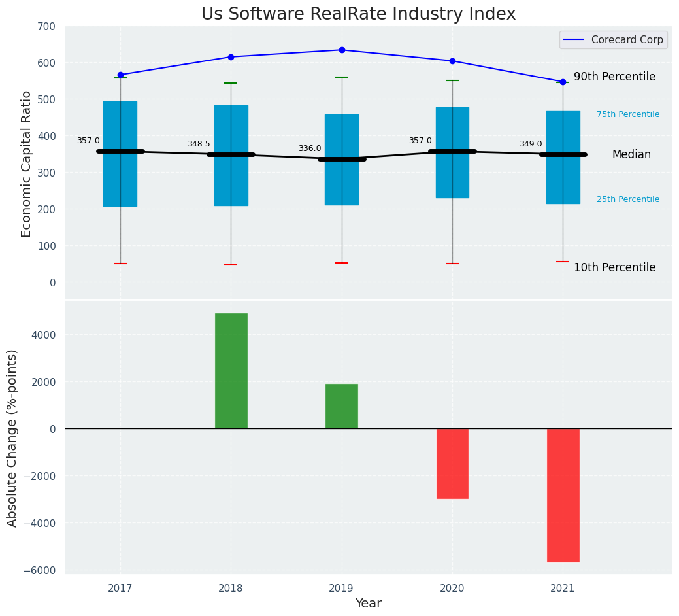This screenshot has height=616, width=679.
Task: Click the 2020 Corecard Corp data point
Action: (x=452, y=61)
